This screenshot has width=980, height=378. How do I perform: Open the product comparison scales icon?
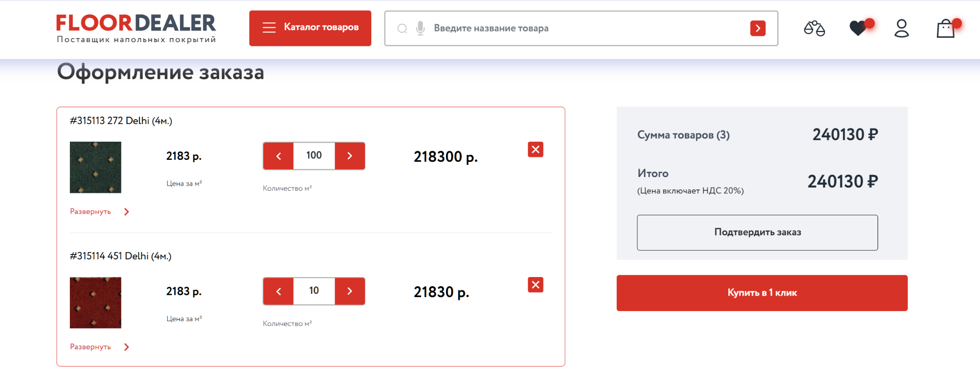814,29
